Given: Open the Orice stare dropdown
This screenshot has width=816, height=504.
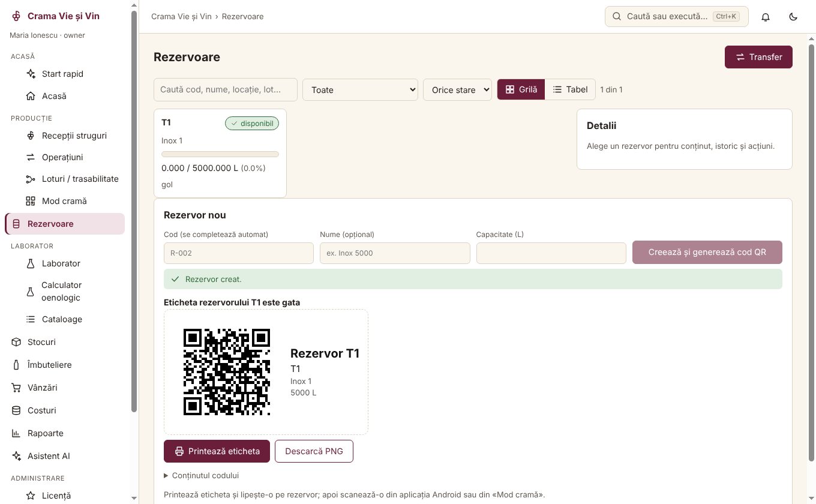Looking at the screenshot, I should point(457,89).
